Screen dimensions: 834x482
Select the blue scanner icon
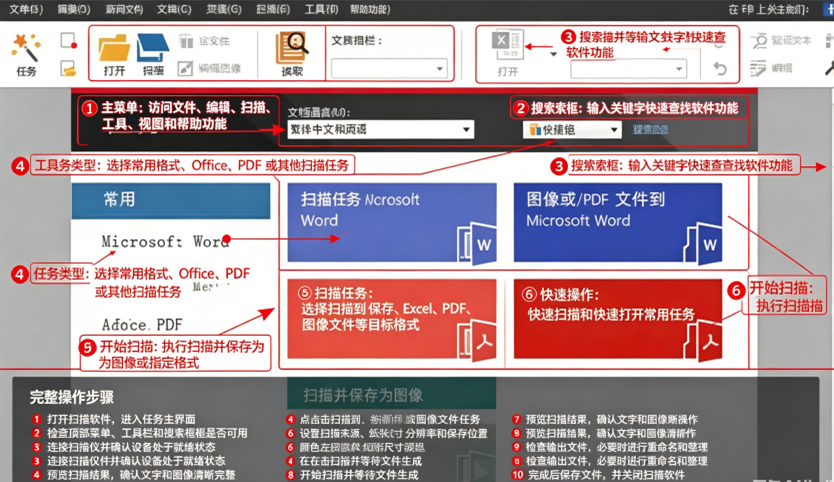click(x=153, y=48)
